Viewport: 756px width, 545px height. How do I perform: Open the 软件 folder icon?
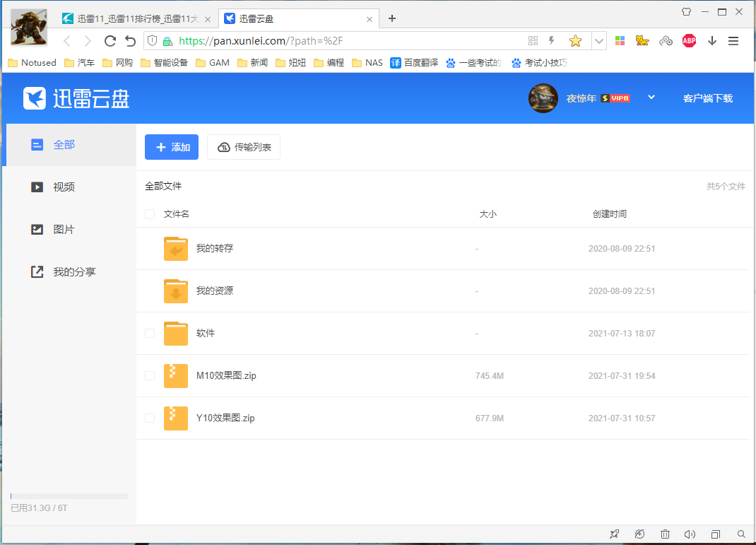click(175, 334)
